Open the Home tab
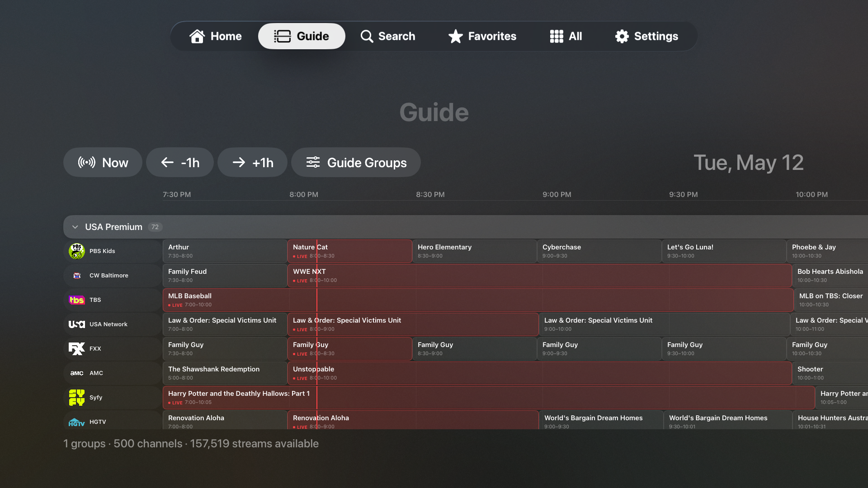 pyautogui.click(x=215, y=36)
